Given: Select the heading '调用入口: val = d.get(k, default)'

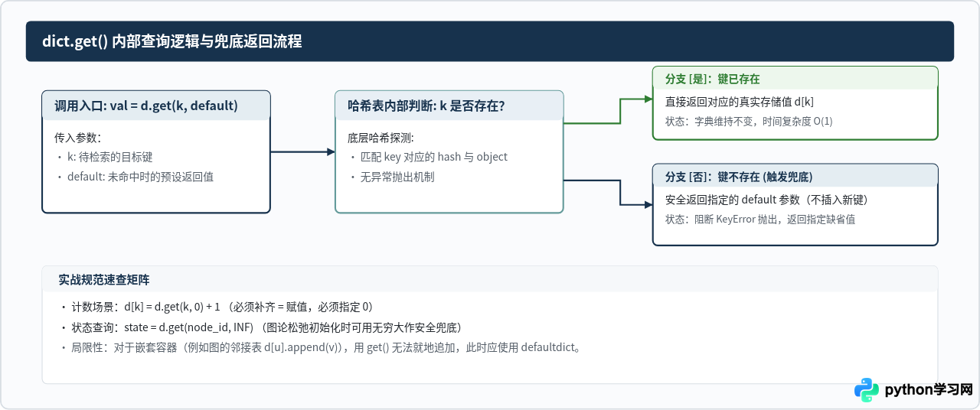Looking at the screenshot, I should coord(146,106).
